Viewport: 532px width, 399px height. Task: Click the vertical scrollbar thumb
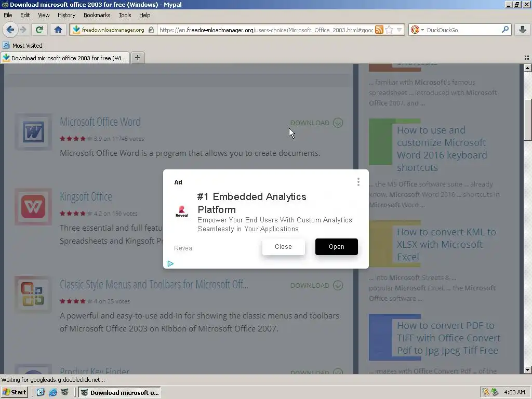[527, 119]
